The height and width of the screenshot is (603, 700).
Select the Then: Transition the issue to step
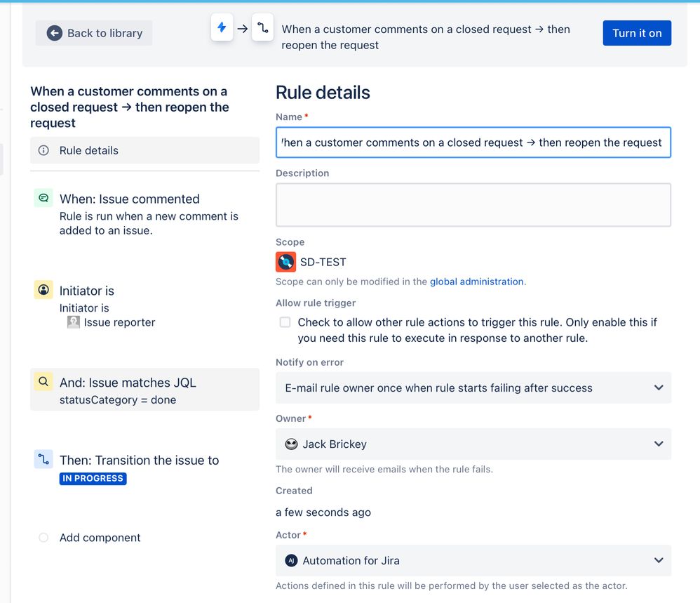[144, 468]
